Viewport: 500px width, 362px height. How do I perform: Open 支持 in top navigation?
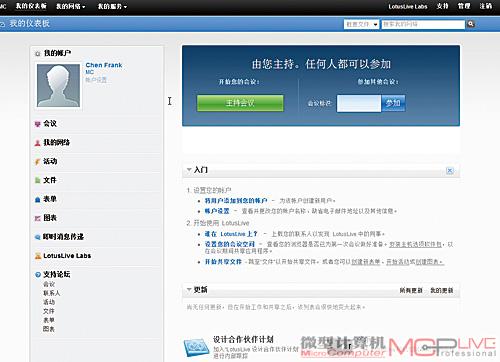pyautogui.click(x=442, y=6)
